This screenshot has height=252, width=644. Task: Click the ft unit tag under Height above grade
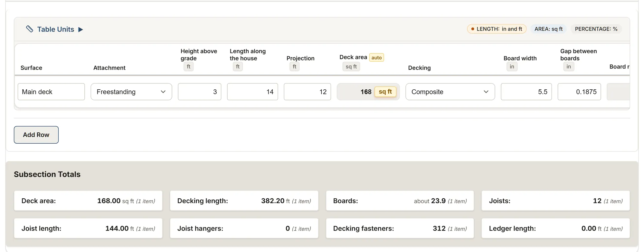coord(189,67)
